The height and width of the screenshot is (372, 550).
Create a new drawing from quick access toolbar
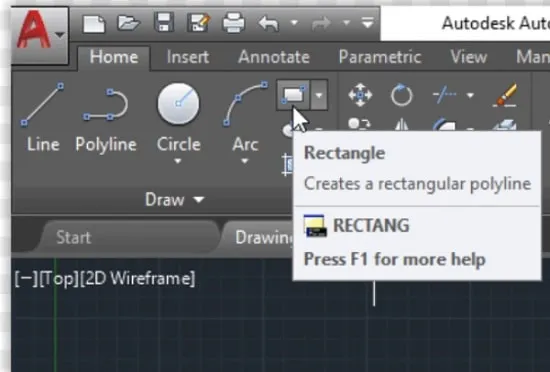click(93, 24)
